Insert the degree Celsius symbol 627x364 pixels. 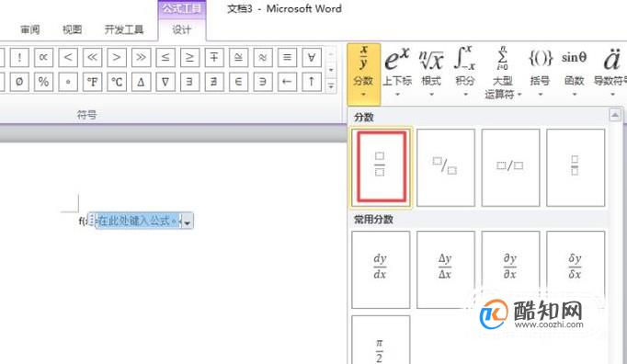tap(117, 82)
